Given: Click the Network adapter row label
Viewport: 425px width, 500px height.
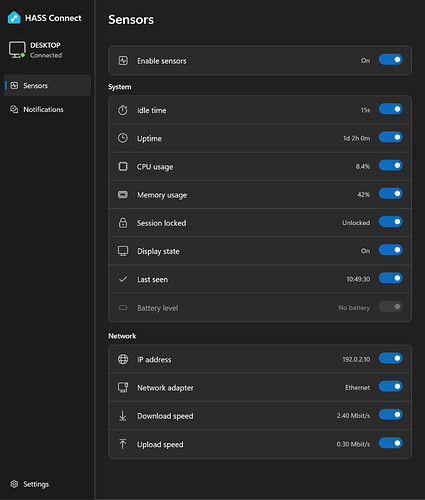Looking at the screenshot, I should (165, 388).
